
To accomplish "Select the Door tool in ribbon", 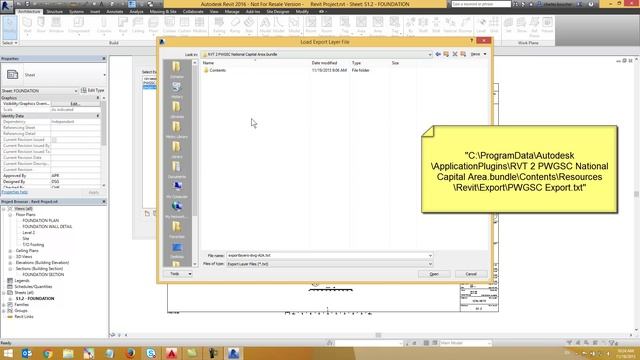I will click(41, 26).
